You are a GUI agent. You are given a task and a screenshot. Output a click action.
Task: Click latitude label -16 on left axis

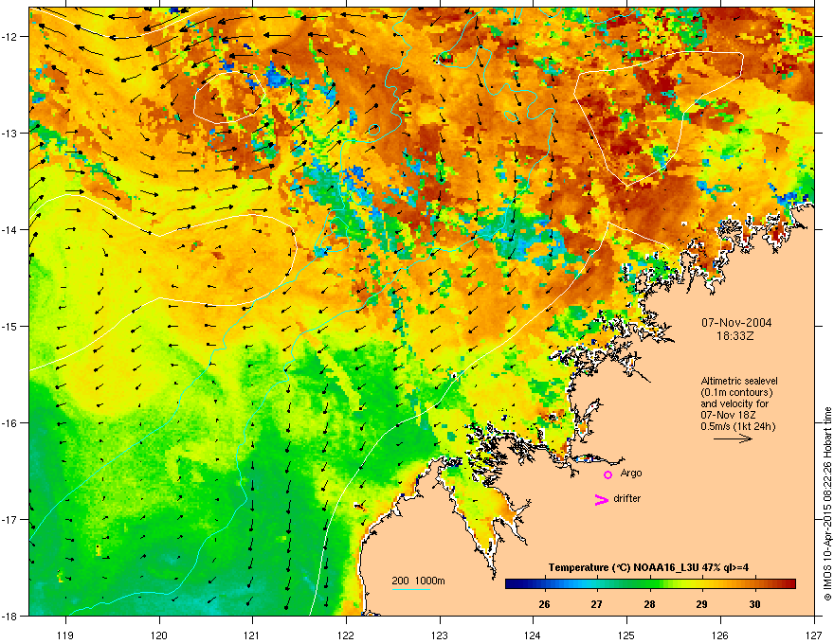(10, 423)
